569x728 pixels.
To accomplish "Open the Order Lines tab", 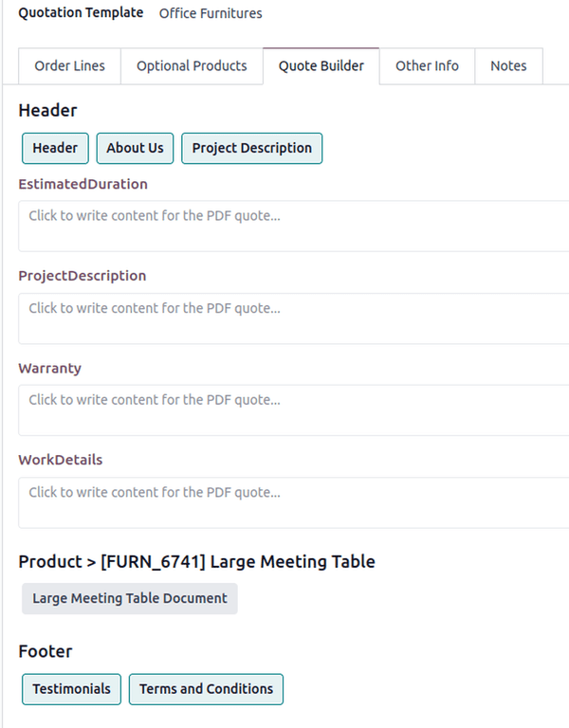I will pos(69,66).
